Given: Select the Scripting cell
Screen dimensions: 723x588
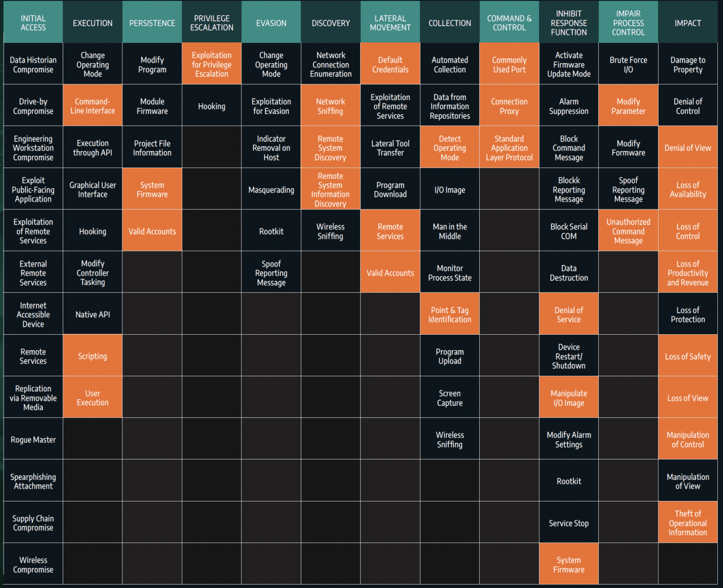Looking at the screenshot, I should tap(93, 355).
